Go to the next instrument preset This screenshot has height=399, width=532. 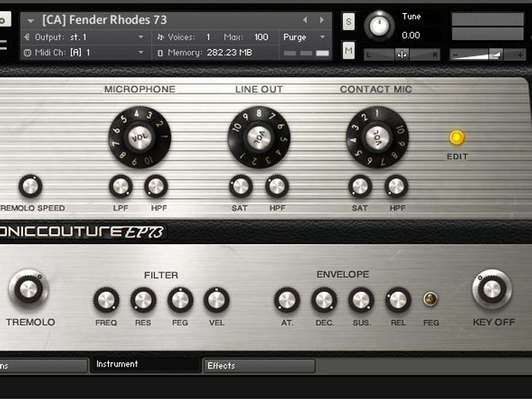coord(322,20)
